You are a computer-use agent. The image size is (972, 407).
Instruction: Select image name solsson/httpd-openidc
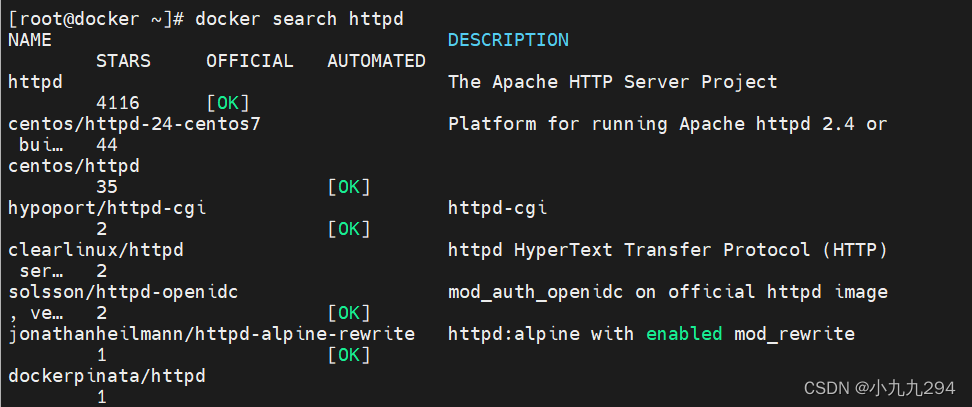123,292
